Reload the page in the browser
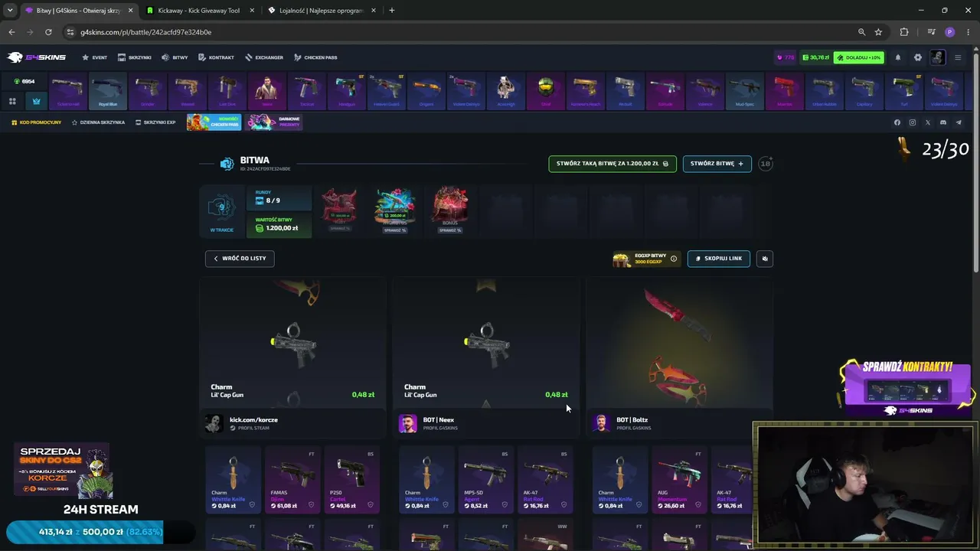The width and height of the screenshot is (980, 551). [x=48, y=32]
